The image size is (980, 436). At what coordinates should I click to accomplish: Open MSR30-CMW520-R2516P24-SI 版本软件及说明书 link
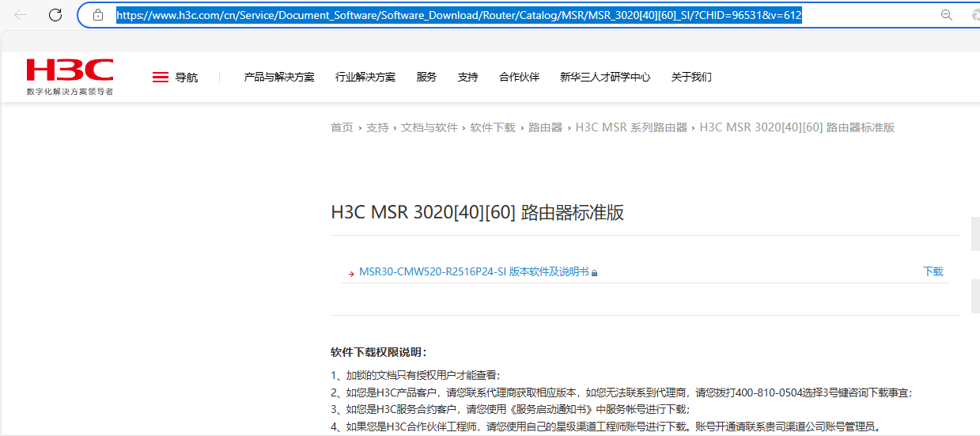point(474,271)
